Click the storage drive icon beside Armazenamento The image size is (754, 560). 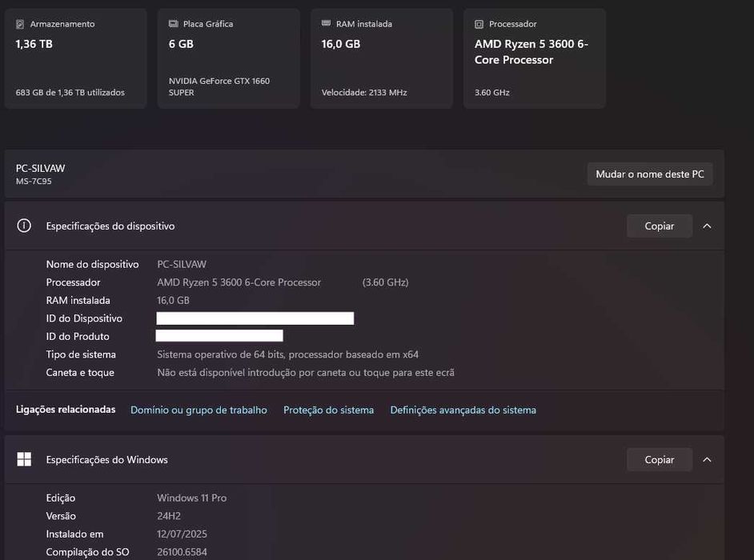tap(20, 24)
